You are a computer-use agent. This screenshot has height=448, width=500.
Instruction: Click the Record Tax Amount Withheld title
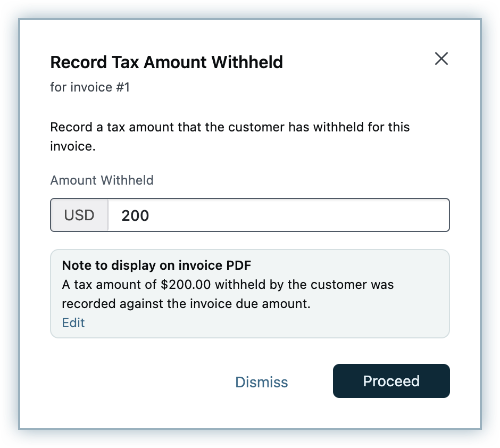166,62
